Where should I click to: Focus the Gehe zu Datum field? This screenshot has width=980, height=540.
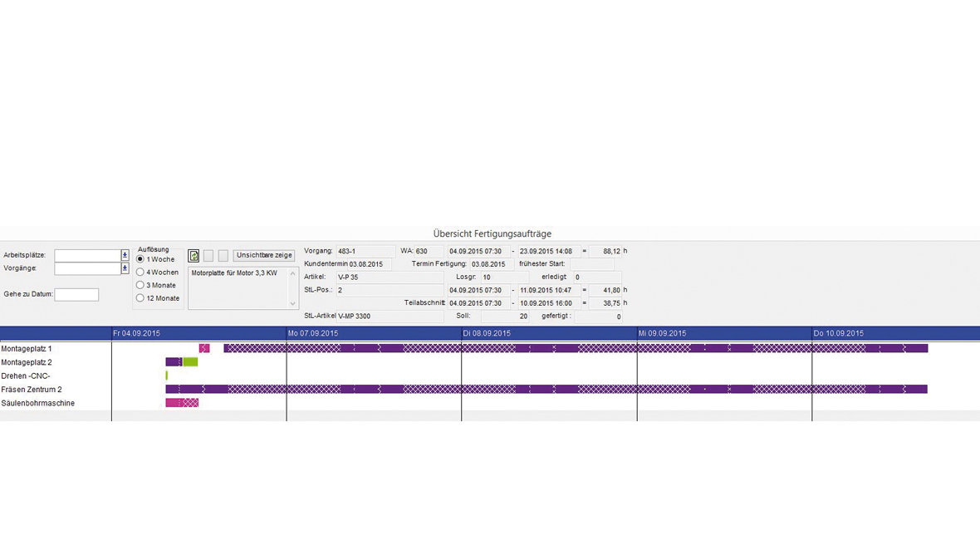tap(76, 295)
